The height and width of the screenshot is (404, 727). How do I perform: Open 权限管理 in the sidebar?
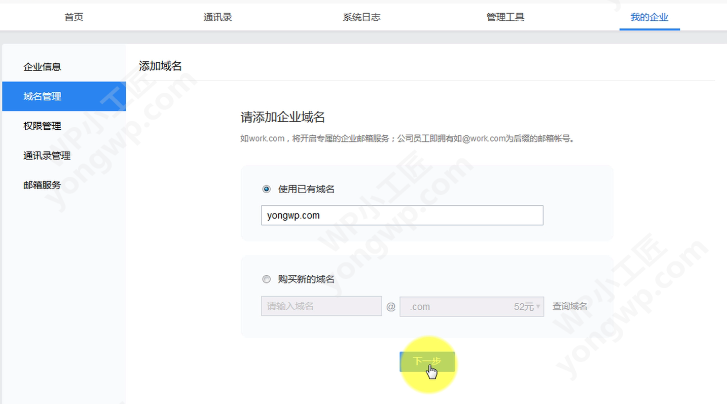[x=43, y=126]
